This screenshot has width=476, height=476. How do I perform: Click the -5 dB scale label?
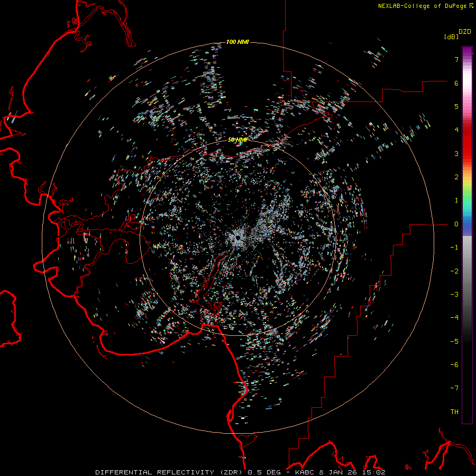tap(454, 341)
